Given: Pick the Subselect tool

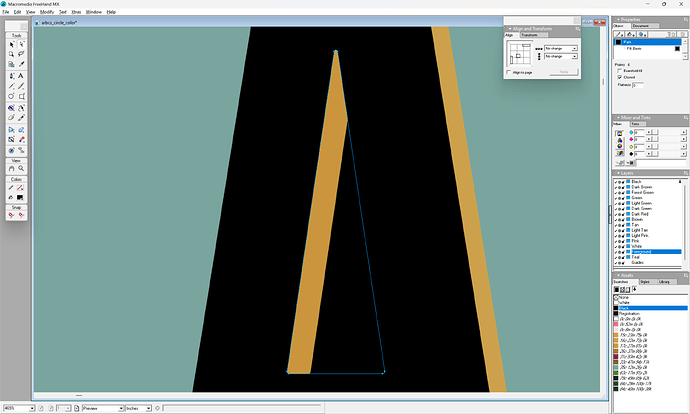Looking at the screenshot, I should [x=21, y=44].
